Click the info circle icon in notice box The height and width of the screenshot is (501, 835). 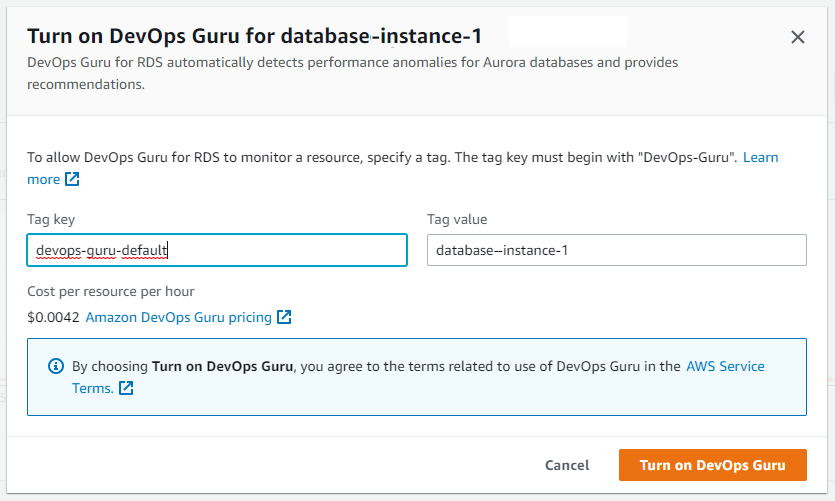point(56,367)
